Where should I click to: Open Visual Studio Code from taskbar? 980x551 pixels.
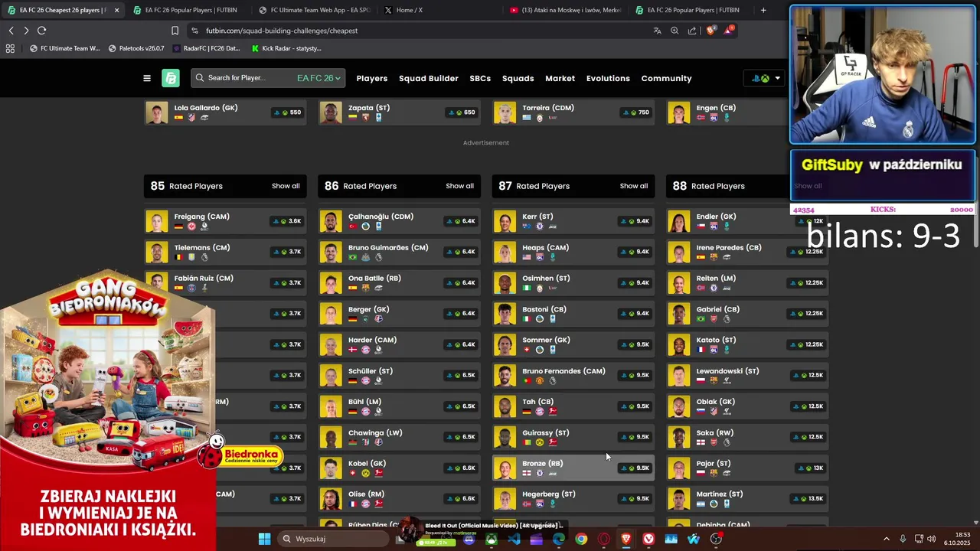point(514,539)
